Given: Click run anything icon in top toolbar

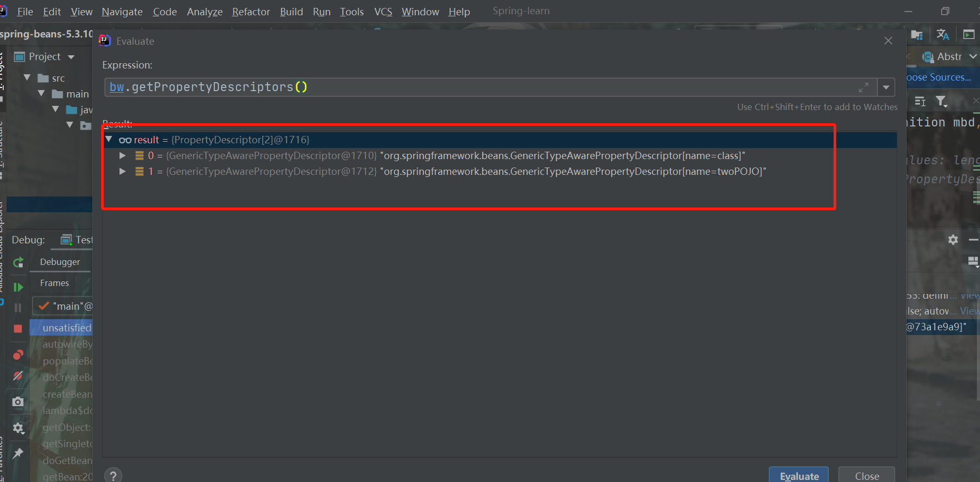Looking at the screenshot, I should click(969, 35).
